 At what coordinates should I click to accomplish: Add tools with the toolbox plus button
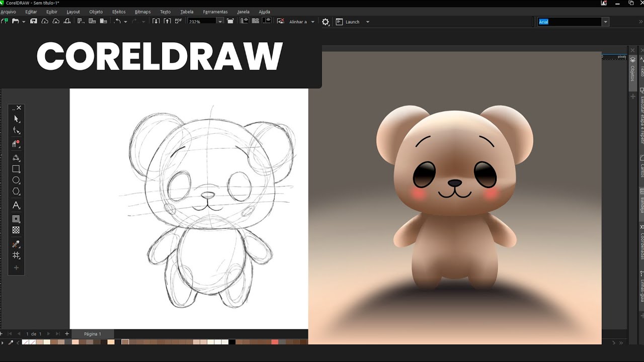coord(16,268)
